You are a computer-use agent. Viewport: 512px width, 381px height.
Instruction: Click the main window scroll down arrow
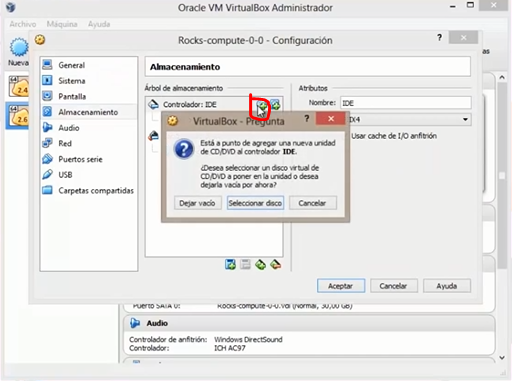pyautogui.click(x=502, y=358)
